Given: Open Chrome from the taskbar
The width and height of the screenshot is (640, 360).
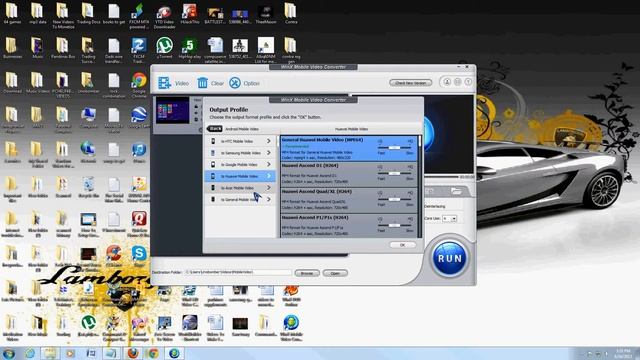Looking at the screenshot, I should (x=153, y=353).
